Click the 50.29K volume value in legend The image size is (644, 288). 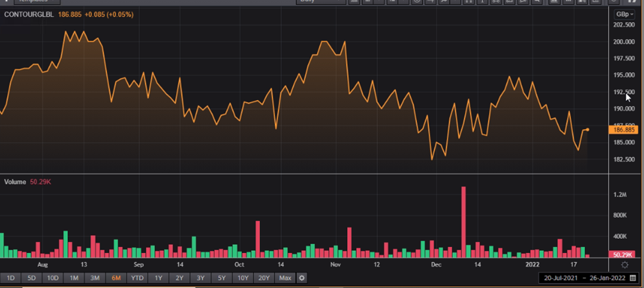point(40,182)
